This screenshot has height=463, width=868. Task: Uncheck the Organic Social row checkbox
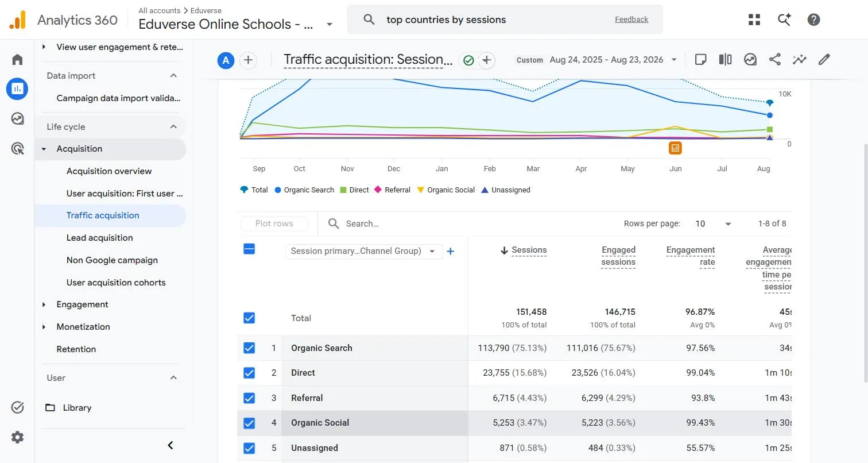[249, 423]
